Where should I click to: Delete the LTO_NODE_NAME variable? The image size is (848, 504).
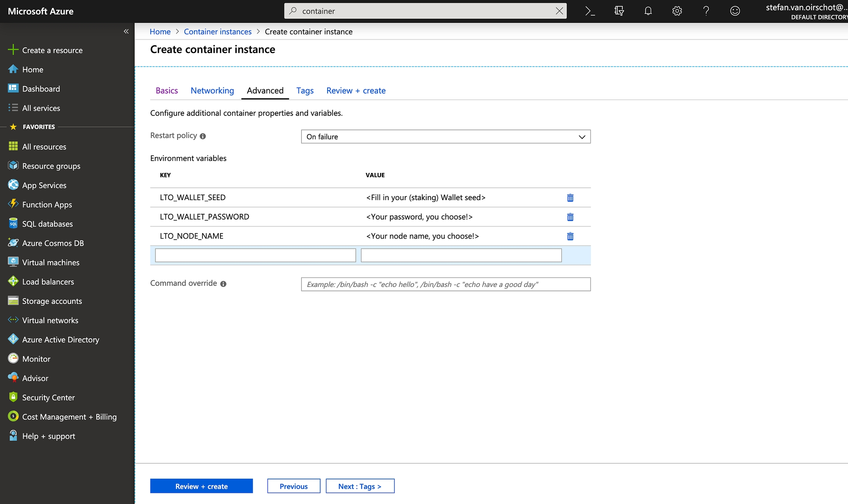pyautogui.click(x=570, y=236)
